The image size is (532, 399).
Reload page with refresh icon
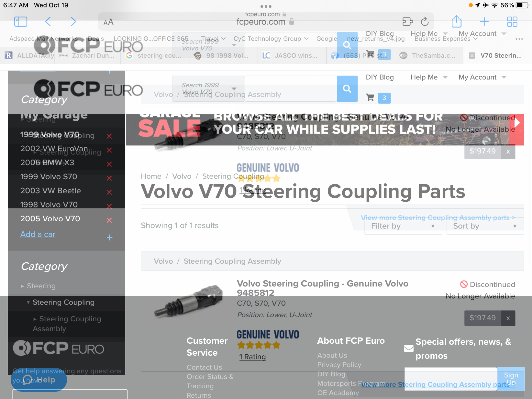425,22
